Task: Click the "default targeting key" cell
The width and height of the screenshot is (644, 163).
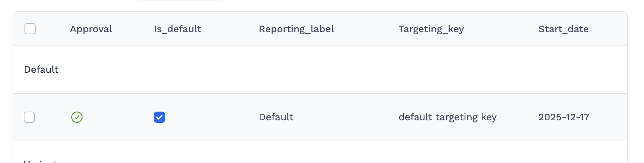Action: click(x=448, y=117)
